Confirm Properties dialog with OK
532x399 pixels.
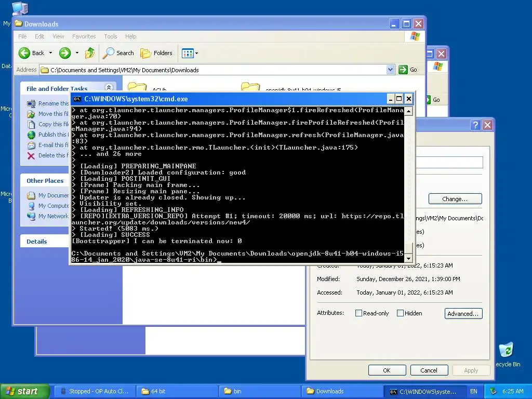(x=387, y=370)
